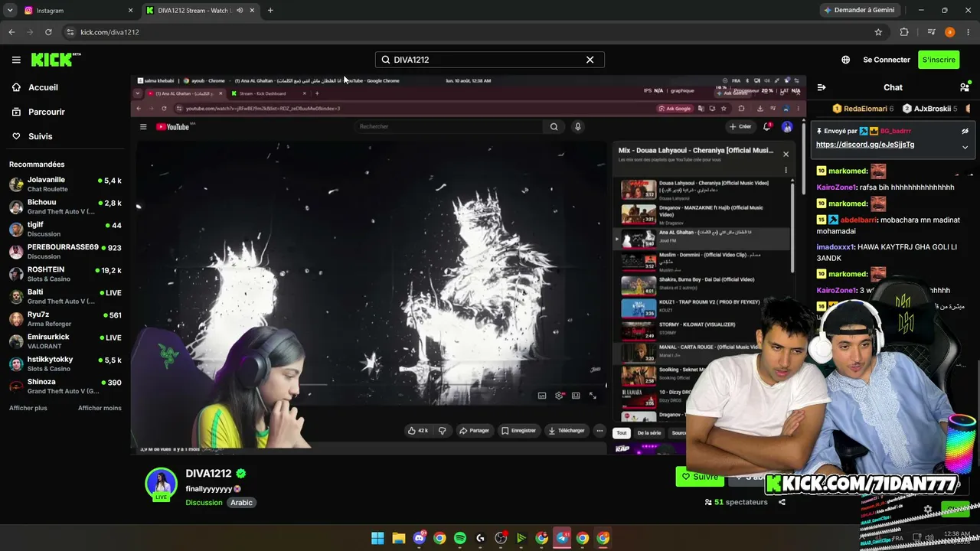The image size is (980, 551).
Task: Click the Suivre follow button
Action: point(700,477)
